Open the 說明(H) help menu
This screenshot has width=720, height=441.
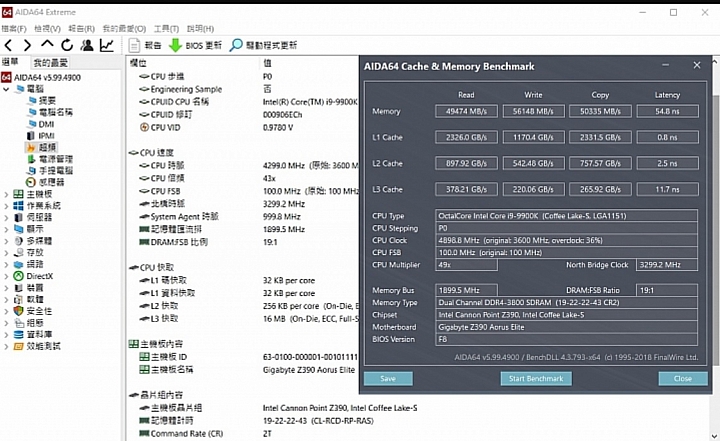tap(201, 28)
